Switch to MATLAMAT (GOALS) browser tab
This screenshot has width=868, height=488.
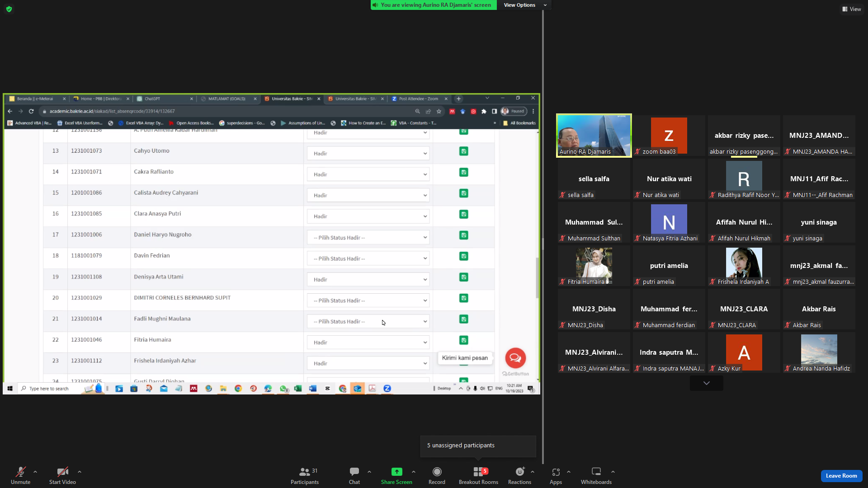click(229, 99)
